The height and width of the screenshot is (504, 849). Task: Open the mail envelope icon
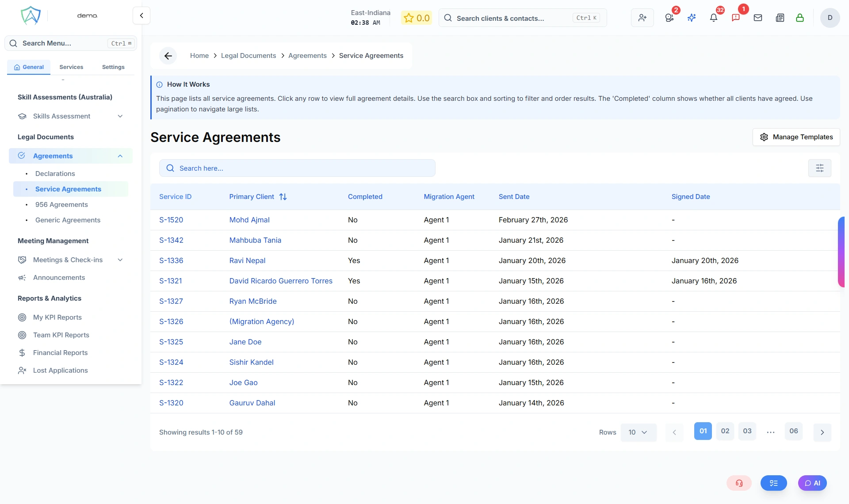758,18
